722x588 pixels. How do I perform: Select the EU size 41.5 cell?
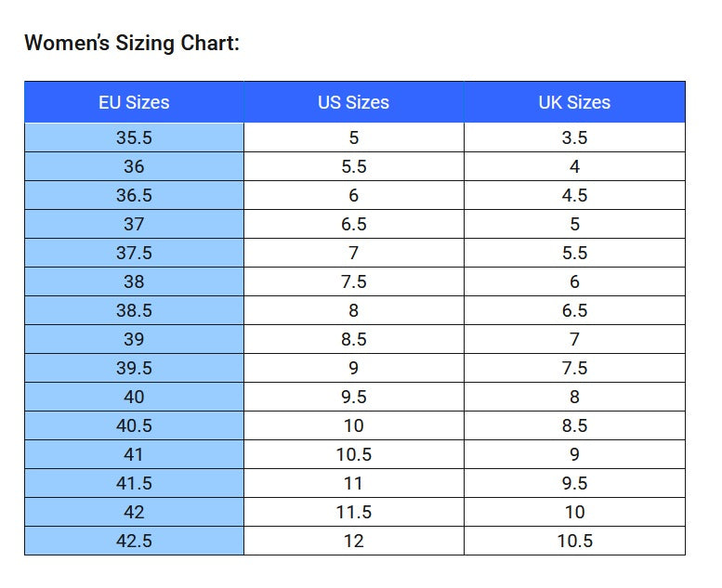pos(134,483)
